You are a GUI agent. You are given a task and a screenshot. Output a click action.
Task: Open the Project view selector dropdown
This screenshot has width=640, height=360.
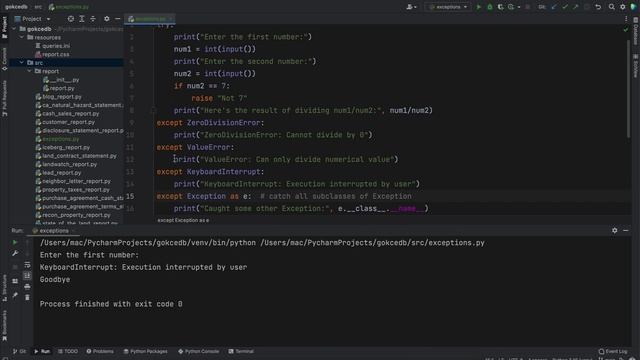pos(33,19)
